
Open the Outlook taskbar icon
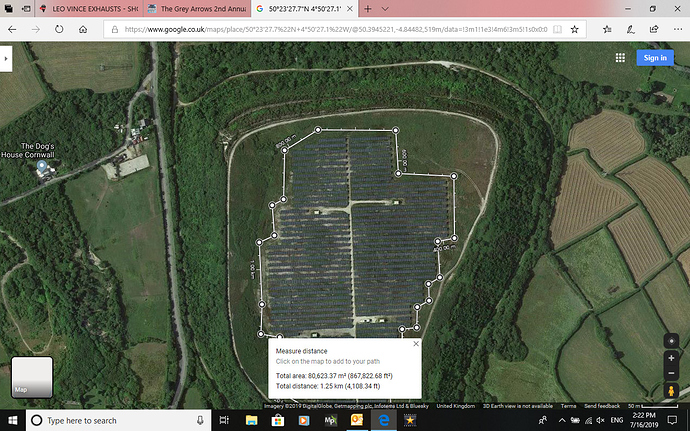pos(357,420)
